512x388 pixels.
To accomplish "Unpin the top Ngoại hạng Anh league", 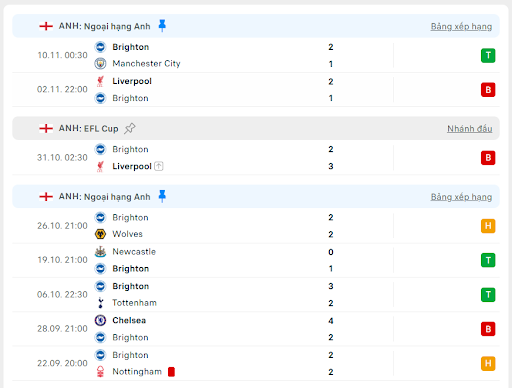I will tap(162, 26).
